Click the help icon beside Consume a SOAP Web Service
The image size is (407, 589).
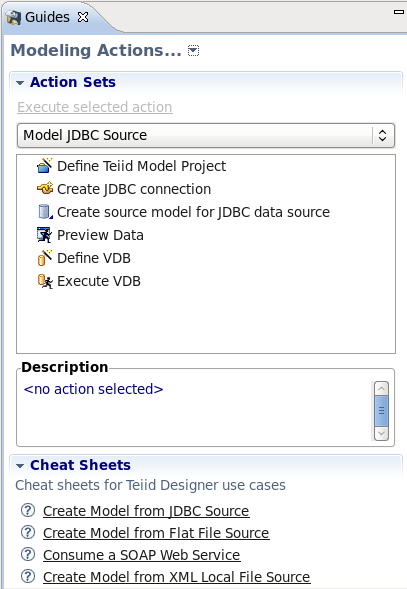click(x=28, y=554)
